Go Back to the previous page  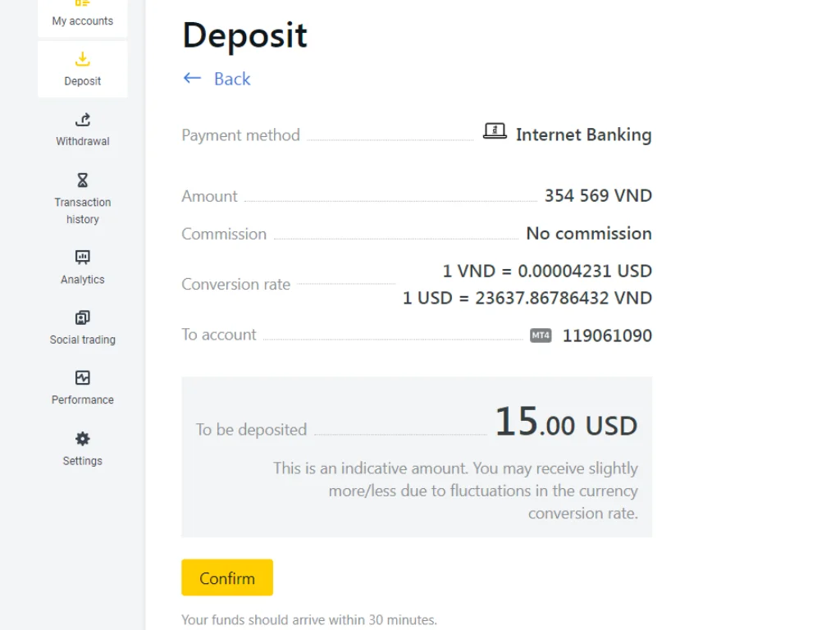click(232, 79)
